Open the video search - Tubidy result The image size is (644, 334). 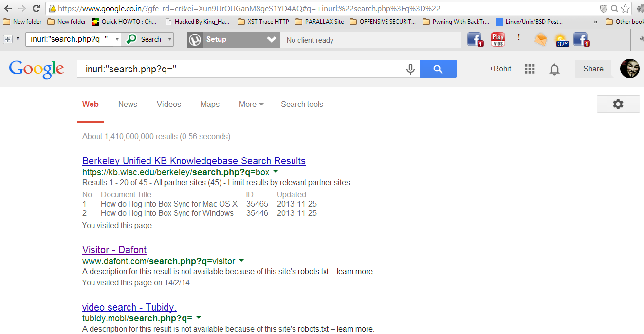pyautogui.click(x=129, y=307)
